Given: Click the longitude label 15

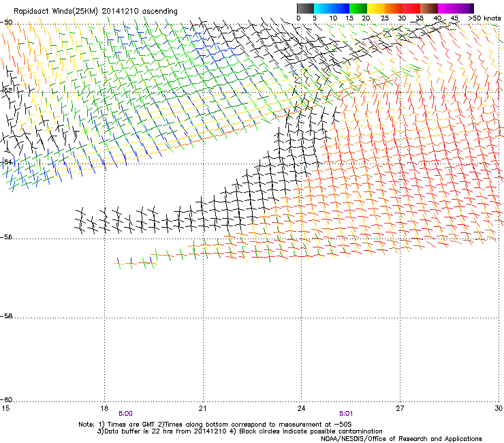Looking at the screenshot, I should [5, 408].
